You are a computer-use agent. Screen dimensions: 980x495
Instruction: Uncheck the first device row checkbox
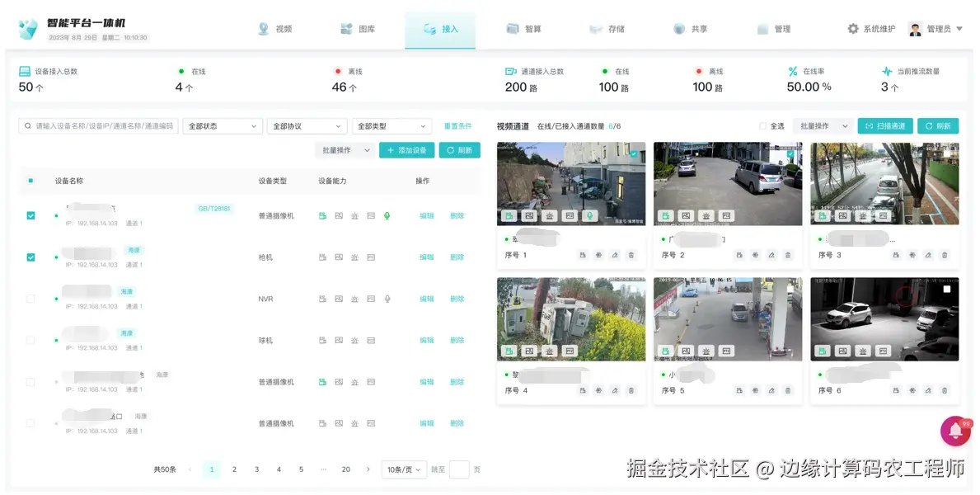pos(30,215)
